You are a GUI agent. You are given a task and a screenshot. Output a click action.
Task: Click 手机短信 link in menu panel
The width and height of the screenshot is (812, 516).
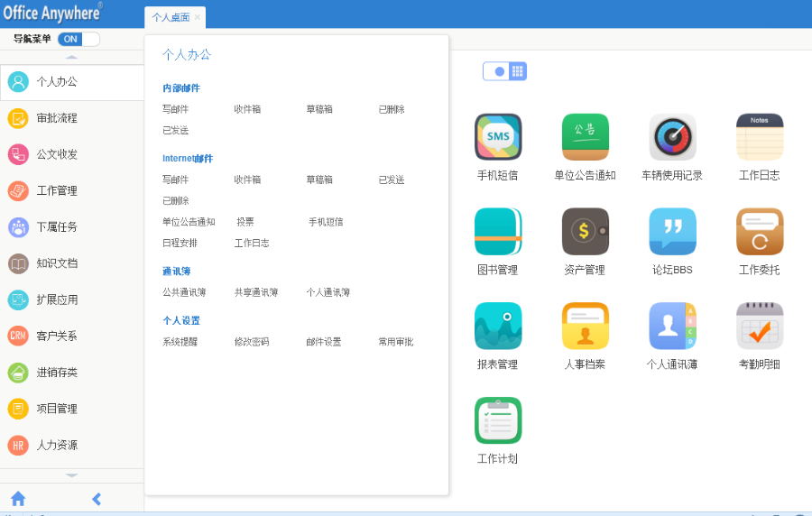click(326, 222)
